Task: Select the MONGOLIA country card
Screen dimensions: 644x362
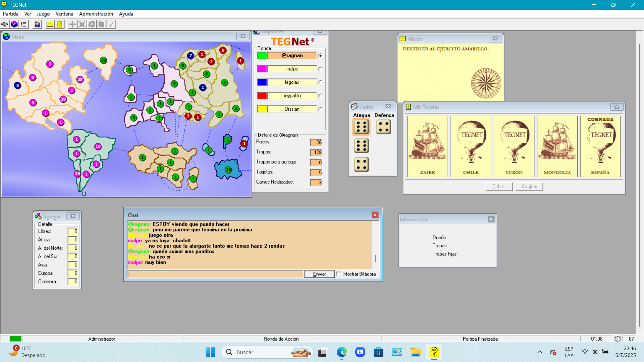Action: (x=557, y=146)
